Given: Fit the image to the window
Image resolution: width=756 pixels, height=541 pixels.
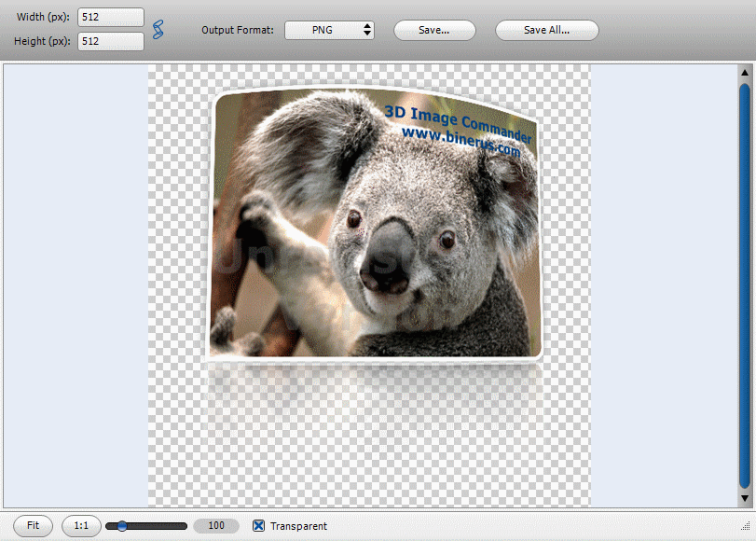Looking at the screenshot, I should pos(33,525).
